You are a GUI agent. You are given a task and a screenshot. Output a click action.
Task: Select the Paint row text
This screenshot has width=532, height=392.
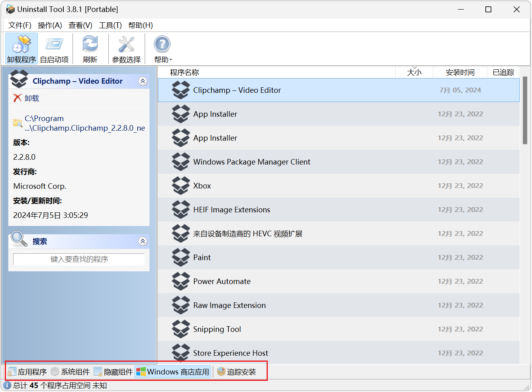(x=202, y=258)
